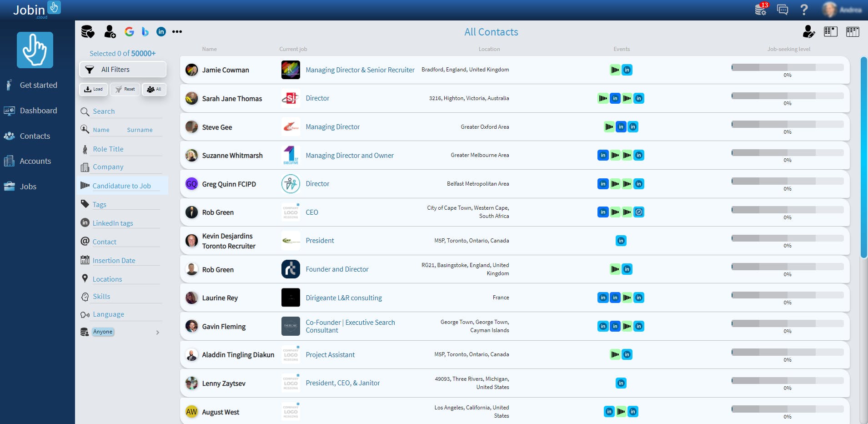Screen dimensions: 868x424
Task: Click Greg Quinn FCIPD's job-seeking level bar
Action: click(788, 181)
